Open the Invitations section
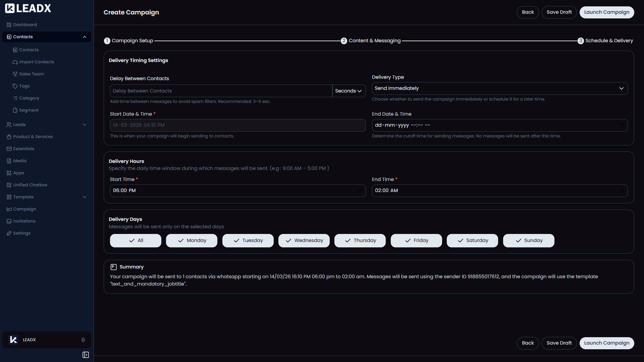 (24, 221)
